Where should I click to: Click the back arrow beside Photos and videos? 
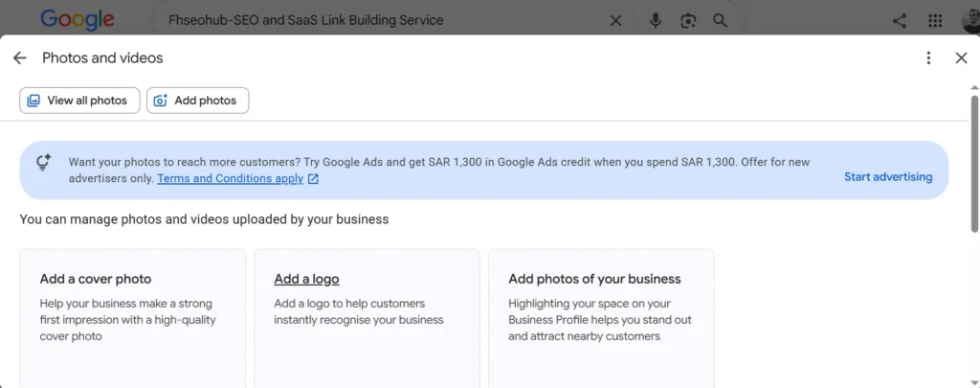click(20, 58)
